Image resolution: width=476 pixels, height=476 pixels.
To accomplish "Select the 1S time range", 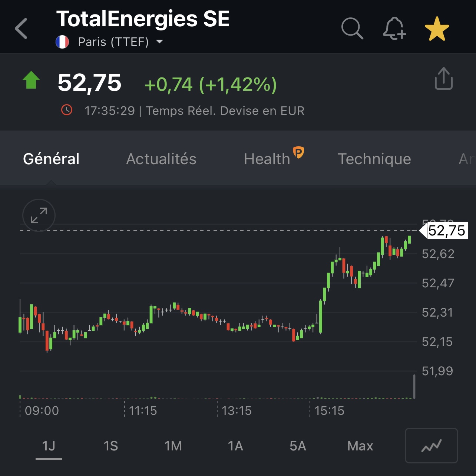I will [111, 446].
